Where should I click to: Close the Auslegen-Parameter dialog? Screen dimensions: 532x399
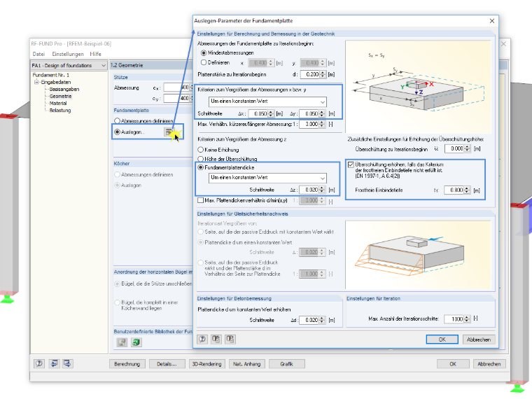pyautogui.click(x=492, y=21)
